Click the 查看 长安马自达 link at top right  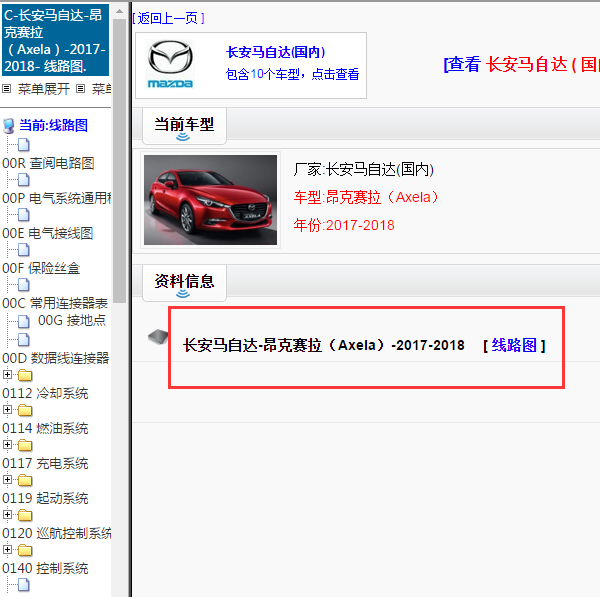click(x=521, y=64)
